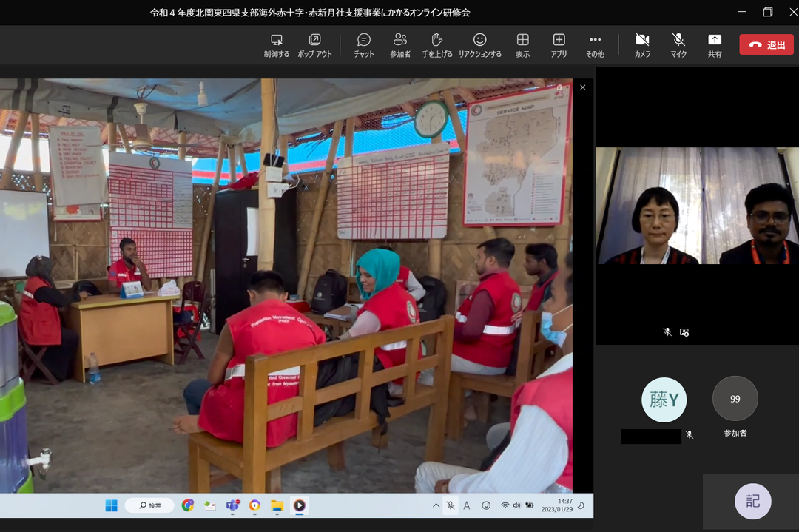
Task: Expand hidden system tray icons chevron
Action: 436,505
